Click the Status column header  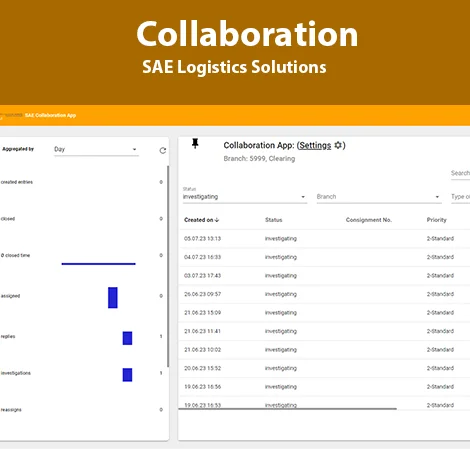point(274,220)
